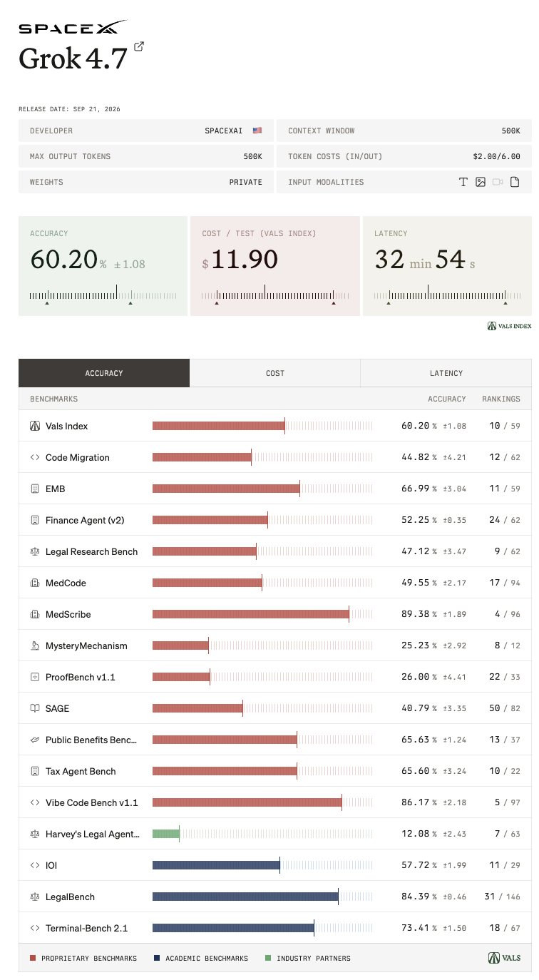Screen dimensions: 539x980
Task: Click the video input modality icon
Action: 498,182
